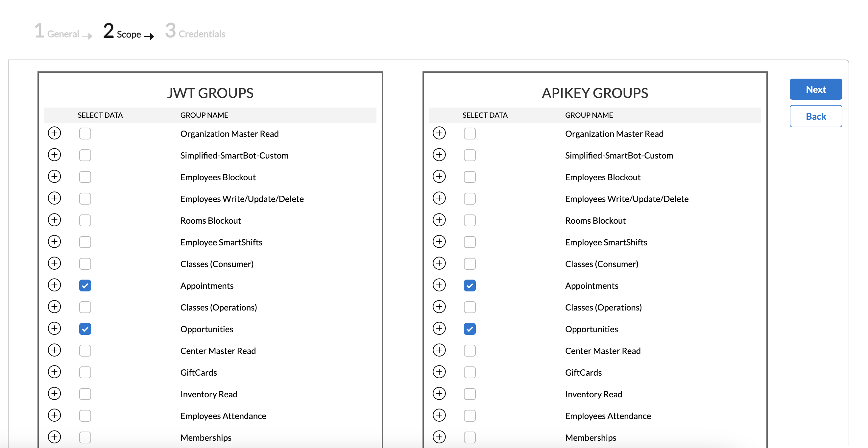Check APIKEY Employee SmartShifts checkbox
The width and height of the screenshot is (868, 448).
pos(470,242)
